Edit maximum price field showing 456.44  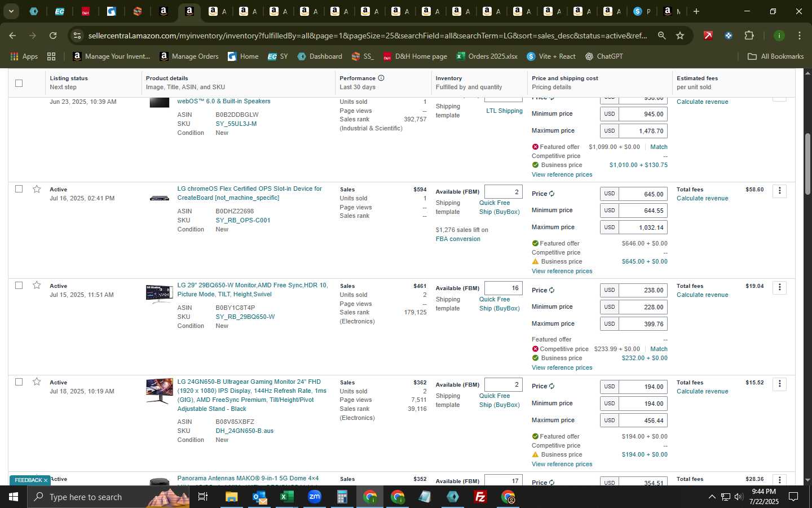(x=643, y=421)
